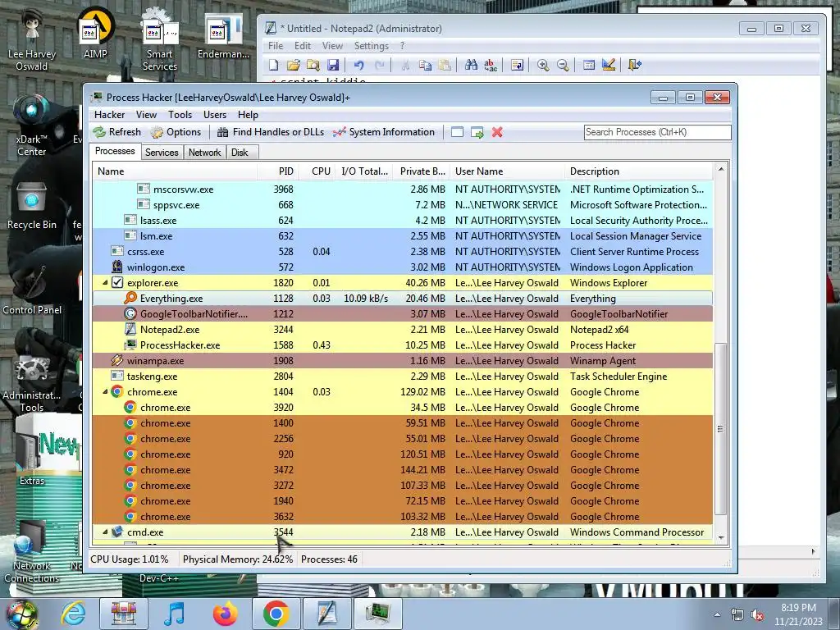Click the process list vertical scrollbar thumb
This screenshot has height=630, width=840.
(720, 428)
